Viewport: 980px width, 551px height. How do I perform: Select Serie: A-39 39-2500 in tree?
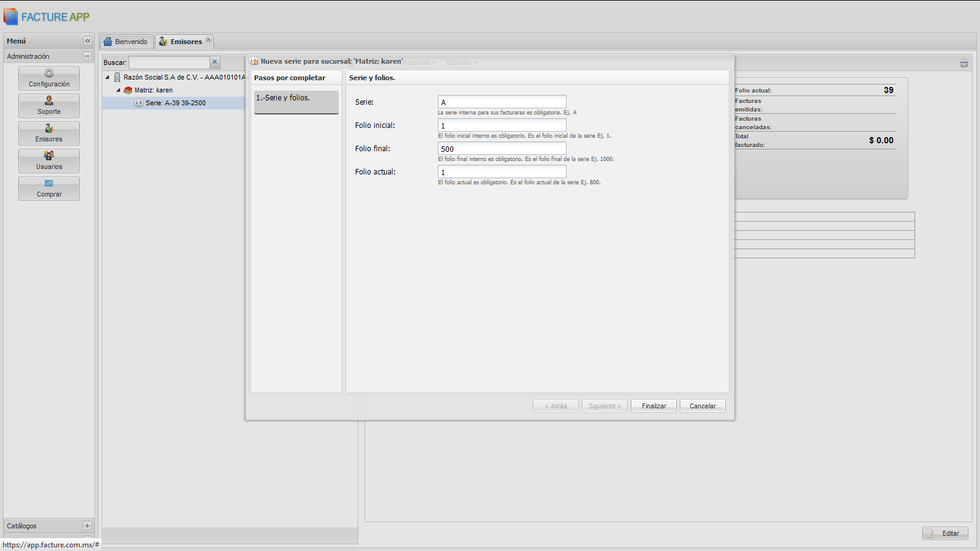pyautogui.click(x=175, y=103)
